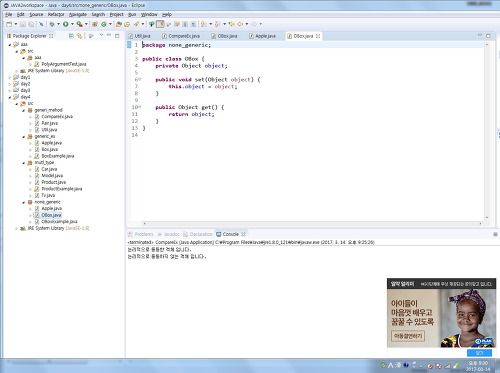This screenshot has height=373, width=500.
Task: Click the ad's outlined button below the Korean text
Action: coord(408,336)
